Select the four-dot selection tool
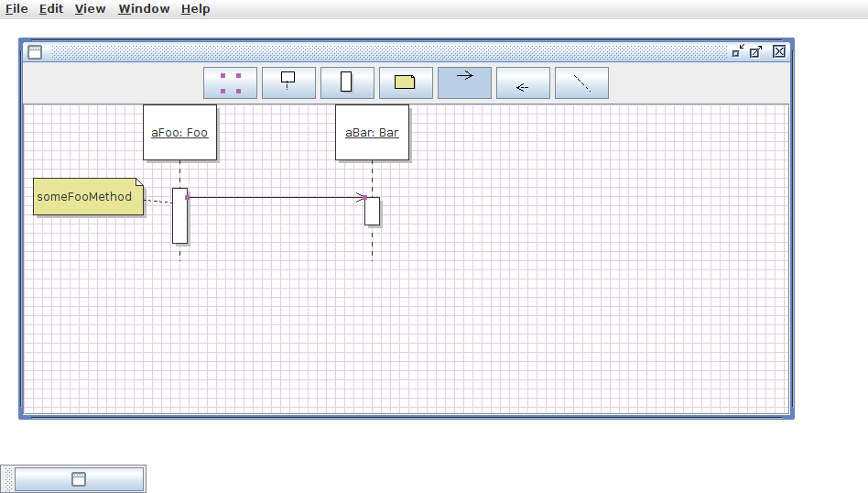This screenshot has height=493, width=868. pyautogui.click(x=230, y=82)
